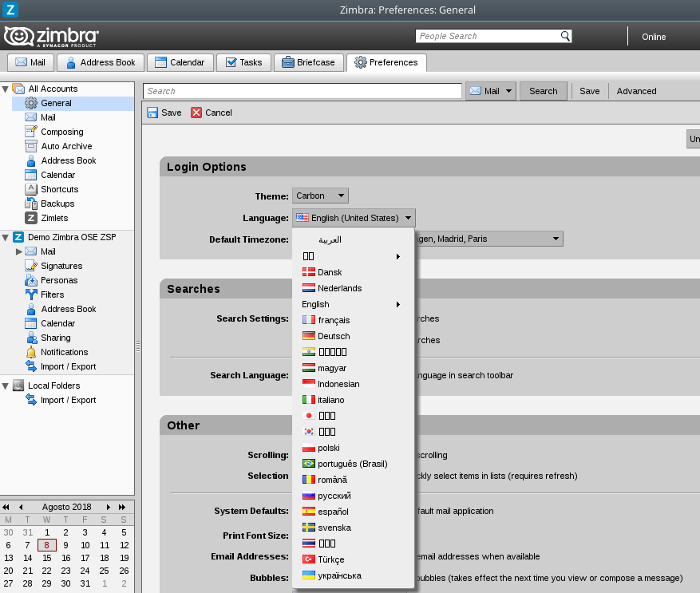Click in the People Search field
The image size is (700, 593).
pos(488,36)
